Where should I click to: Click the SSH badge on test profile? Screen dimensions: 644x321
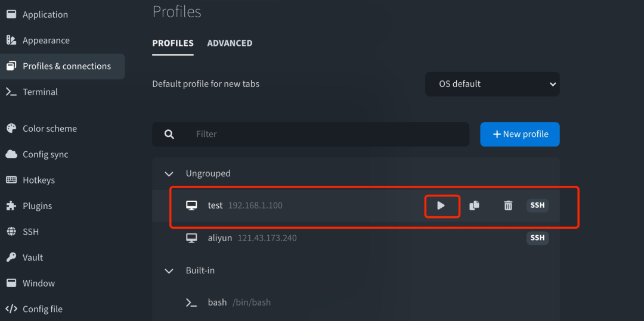coord(537,205)
